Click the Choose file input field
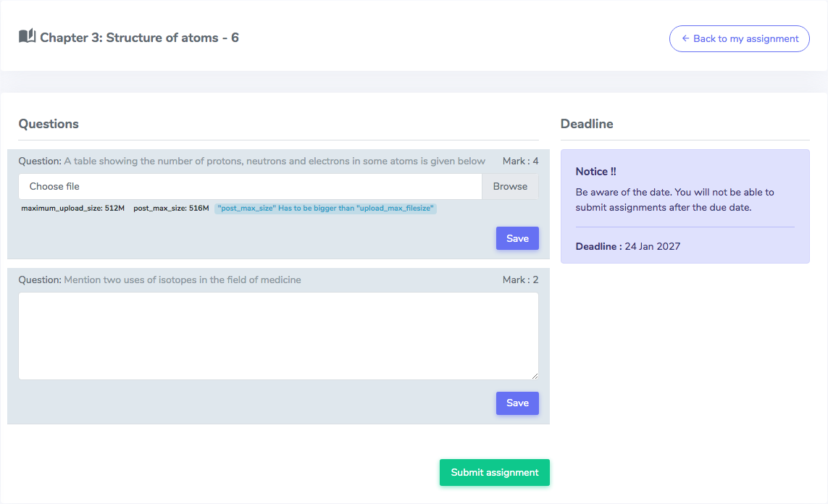The image size is (828, 504). coord(251,186)
